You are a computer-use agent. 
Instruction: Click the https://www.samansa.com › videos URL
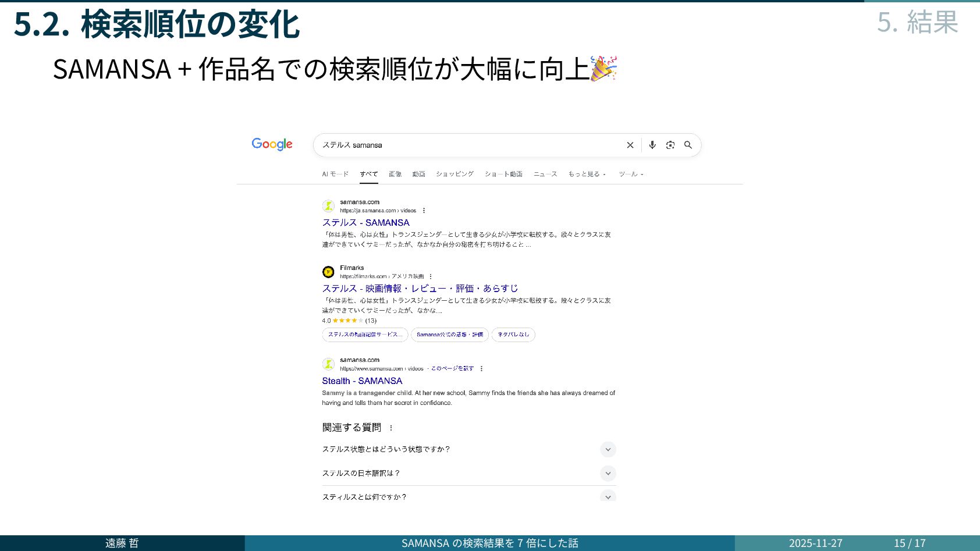click(x=382, y=368)
